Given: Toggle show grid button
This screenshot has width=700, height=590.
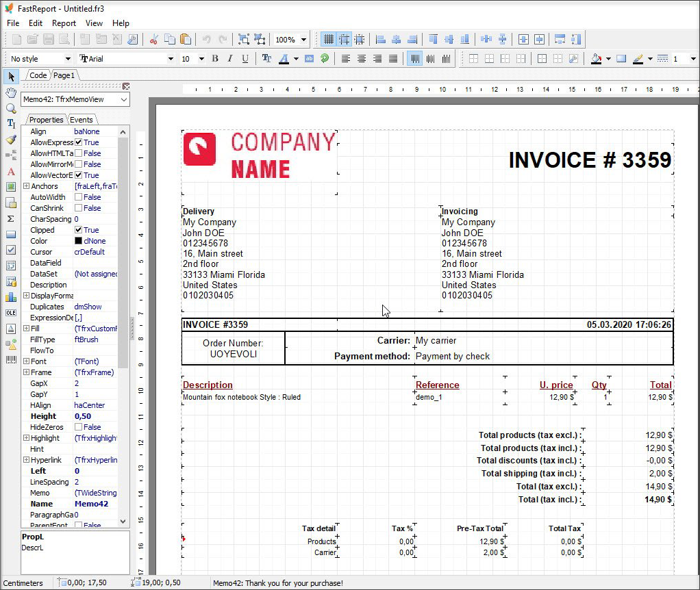Looking at the screenshot, I should pyautogui.click(x=328, y=39).
